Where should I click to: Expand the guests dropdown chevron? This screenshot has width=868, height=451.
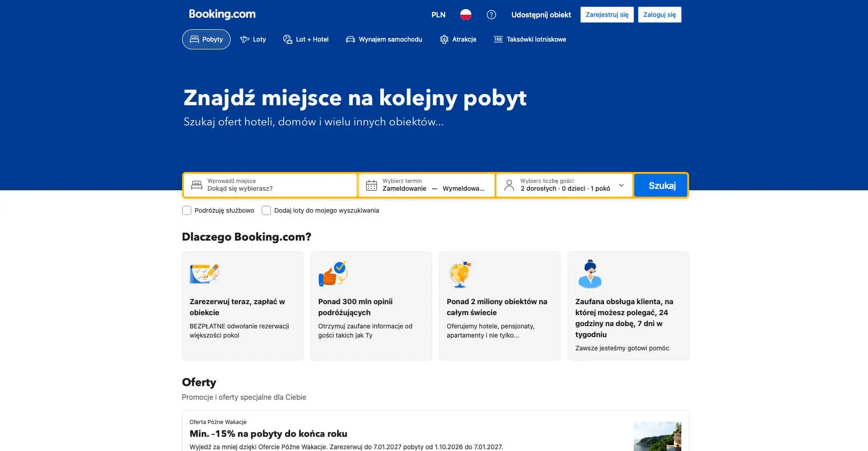[x=621, y=185]
